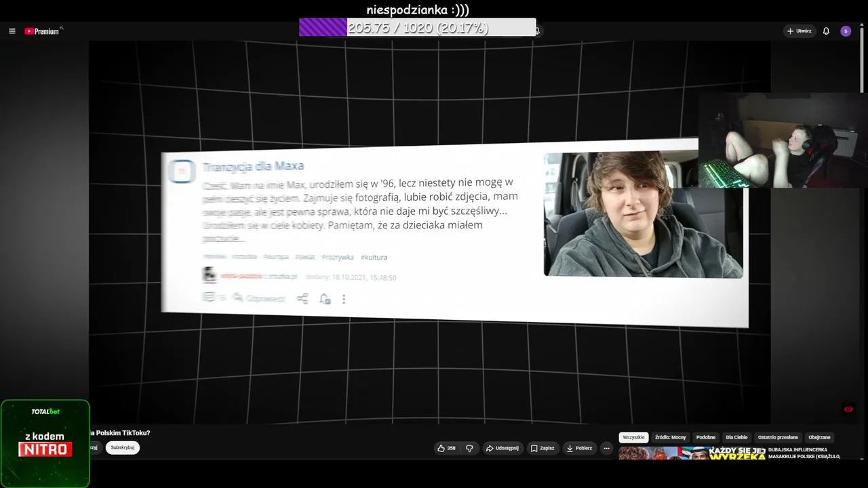Select the Podobne filter chip

pos(706,437)
